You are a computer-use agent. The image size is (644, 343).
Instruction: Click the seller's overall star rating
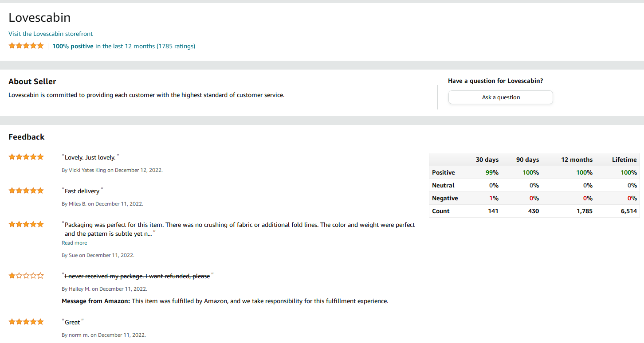coord(26,46)
